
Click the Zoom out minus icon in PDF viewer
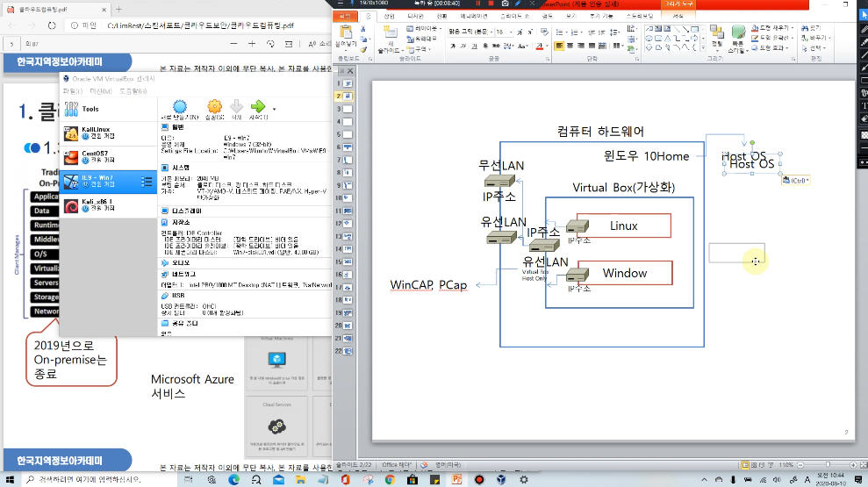[x=233, y=44]
